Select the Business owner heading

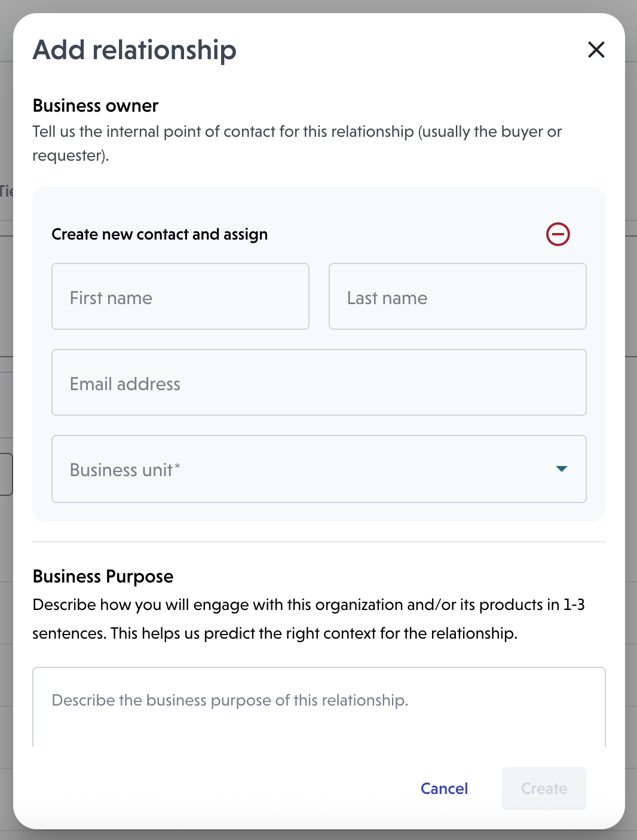click(96, 106)
